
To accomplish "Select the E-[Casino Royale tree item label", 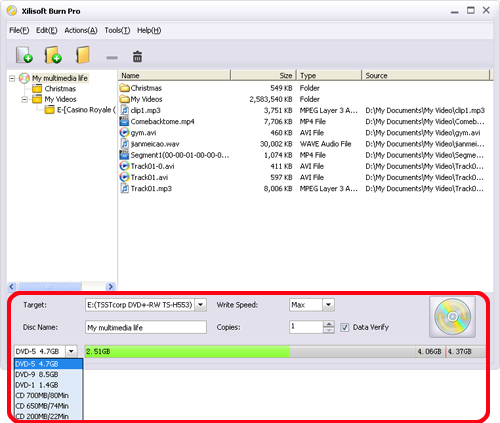I will pyautogui.click(x=86, y=110).
